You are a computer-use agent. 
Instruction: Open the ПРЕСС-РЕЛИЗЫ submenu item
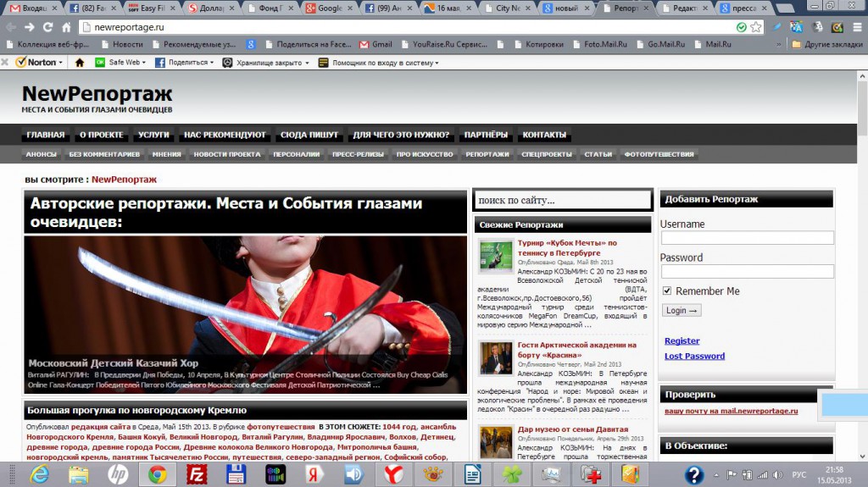click(x=358, y=154)
